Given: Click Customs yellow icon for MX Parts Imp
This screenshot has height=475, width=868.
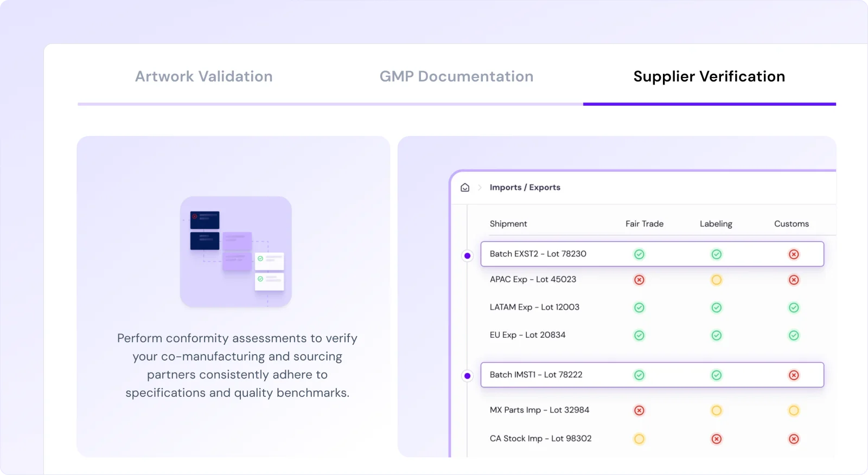Looking at the screenshot, I should pyautogui.click(x=794, y=410).
